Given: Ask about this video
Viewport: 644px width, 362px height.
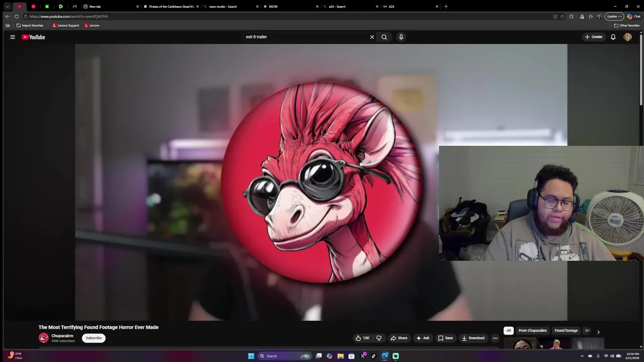Looking at the screenshot, I should 423,338.
